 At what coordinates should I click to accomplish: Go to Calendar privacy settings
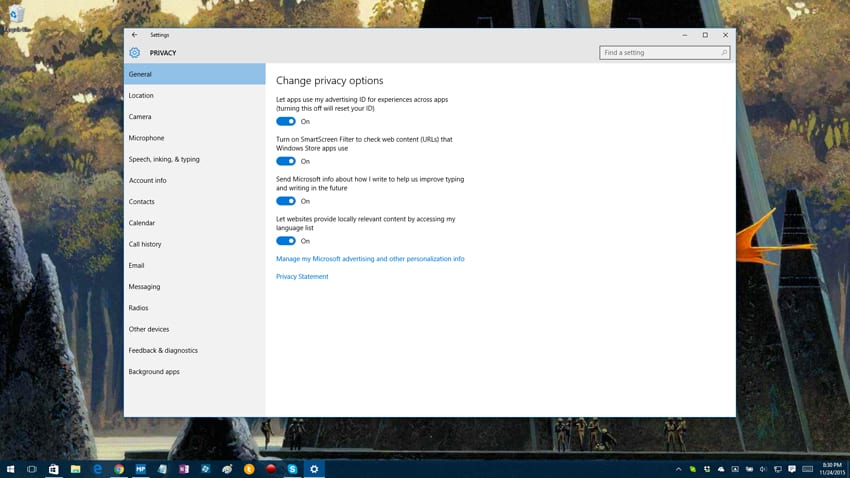[x=195, y=223]
